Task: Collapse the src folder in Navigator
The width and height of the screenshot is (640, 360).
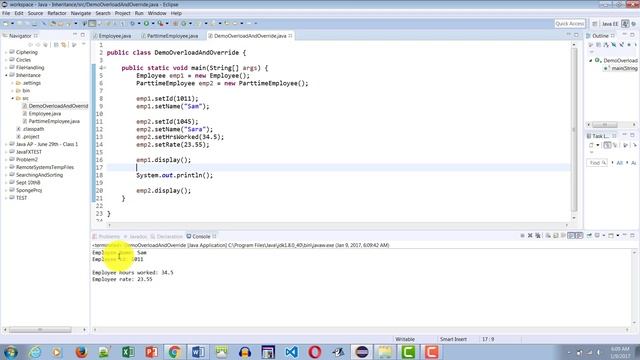Action: tap(13, 98)
